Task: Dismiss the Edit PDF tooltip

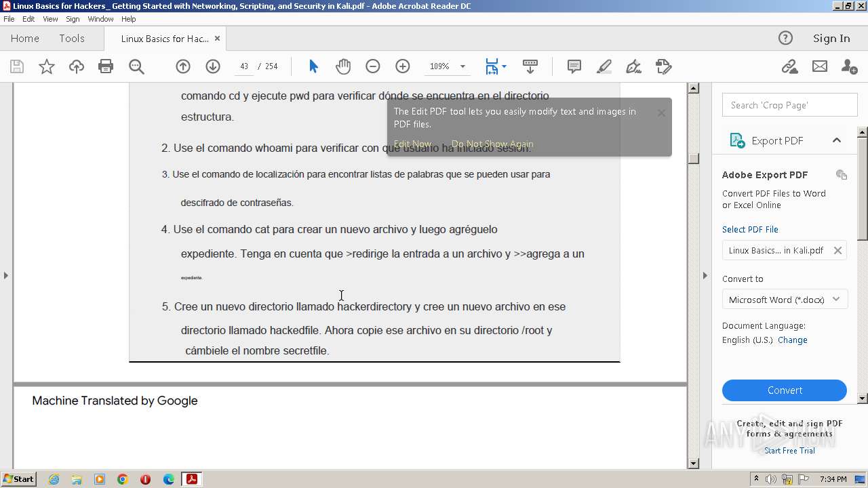Action: (x=661, y=113)
